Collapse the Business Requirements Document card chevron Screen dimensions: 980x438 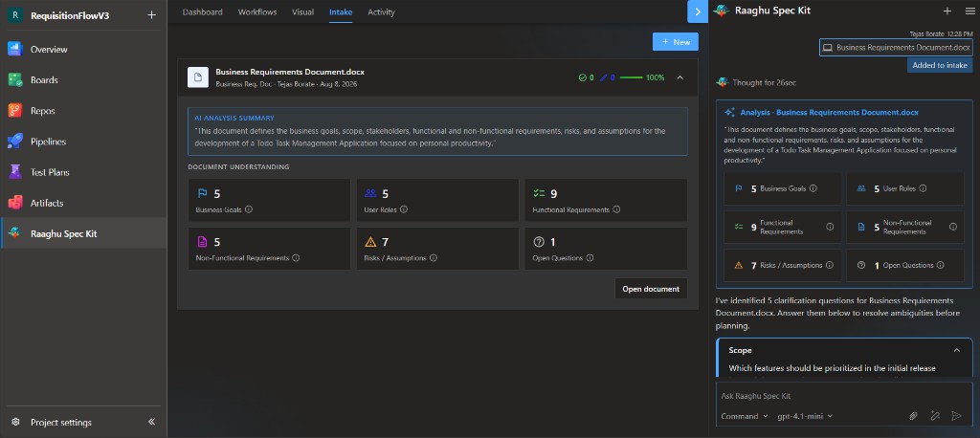coord(680,77)
